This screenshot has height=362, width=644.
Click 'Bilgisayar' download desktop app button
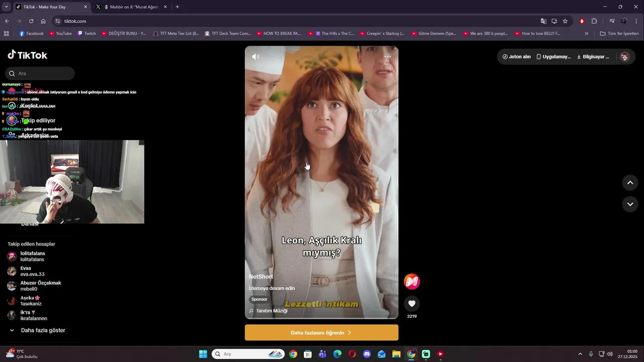click(x=593, y=57)
